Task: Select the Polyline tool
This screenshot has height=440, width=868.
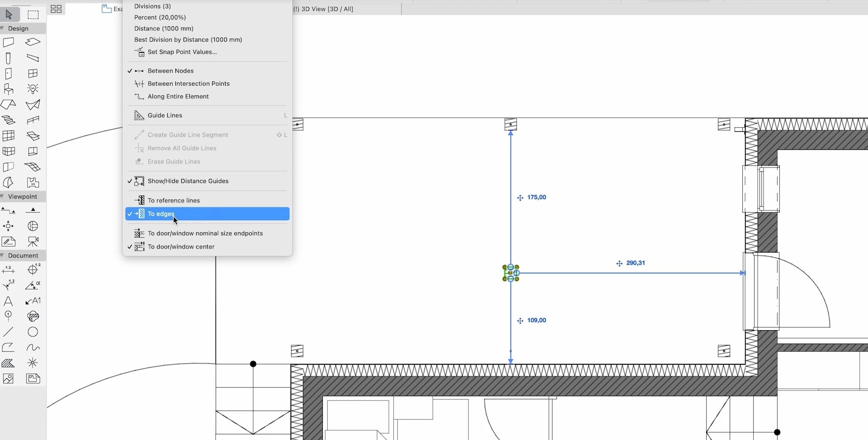Action: tap(9, 347)
